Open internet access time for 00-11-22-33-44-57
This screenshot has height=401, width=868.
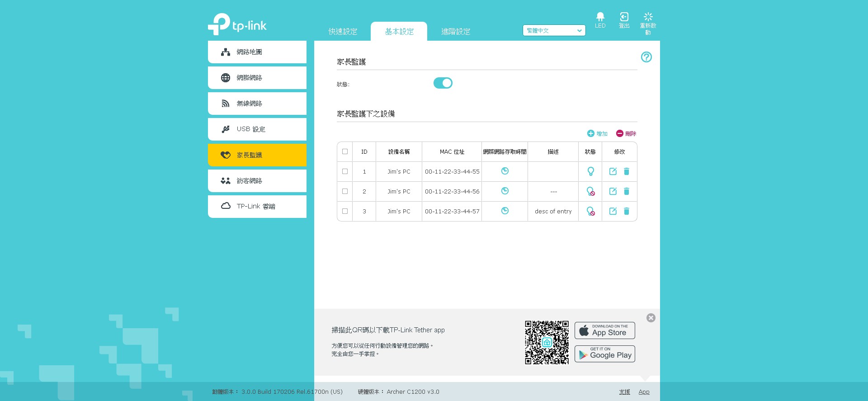click(x=505, y=211)
